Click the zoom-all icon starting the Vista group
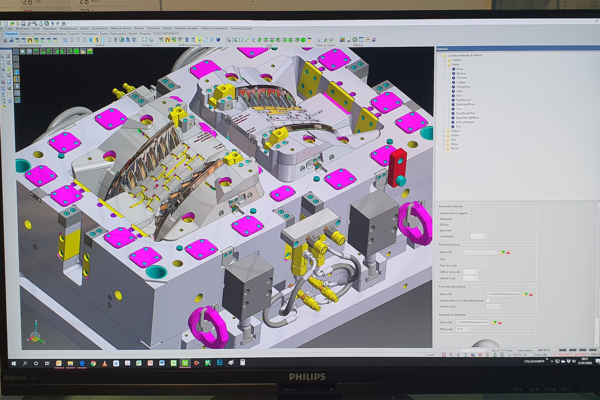This screenshot has height=400, width=600. [x=228, y=40]
